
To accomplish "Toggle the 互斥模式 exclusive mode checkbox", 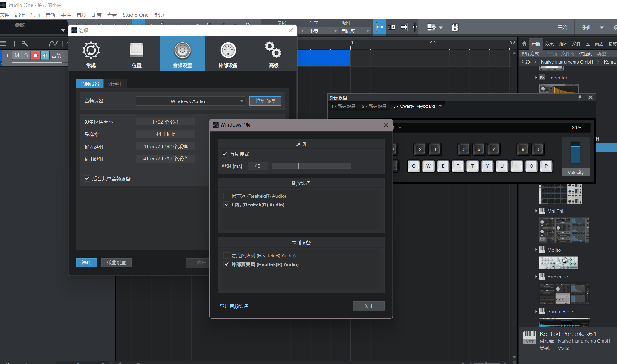I will [224, 154].
